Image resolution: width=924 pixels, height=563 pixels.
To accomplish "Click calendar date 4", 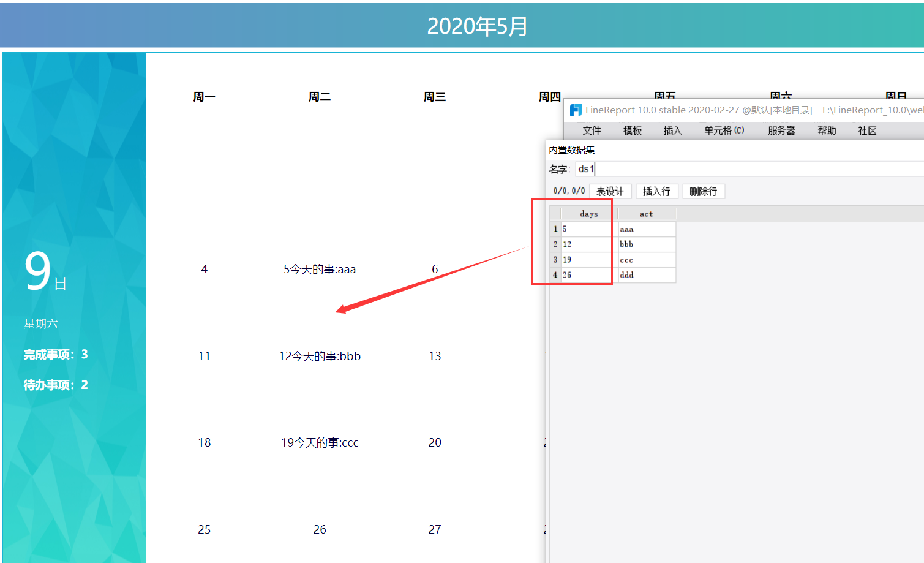I will coord(204,269).
